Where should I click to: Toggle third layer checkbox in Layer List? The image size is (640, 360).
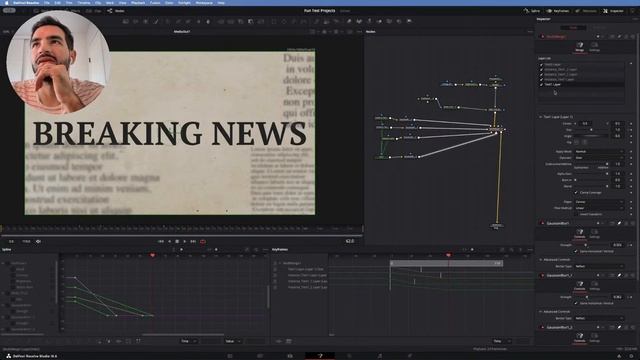coord(542,74)
